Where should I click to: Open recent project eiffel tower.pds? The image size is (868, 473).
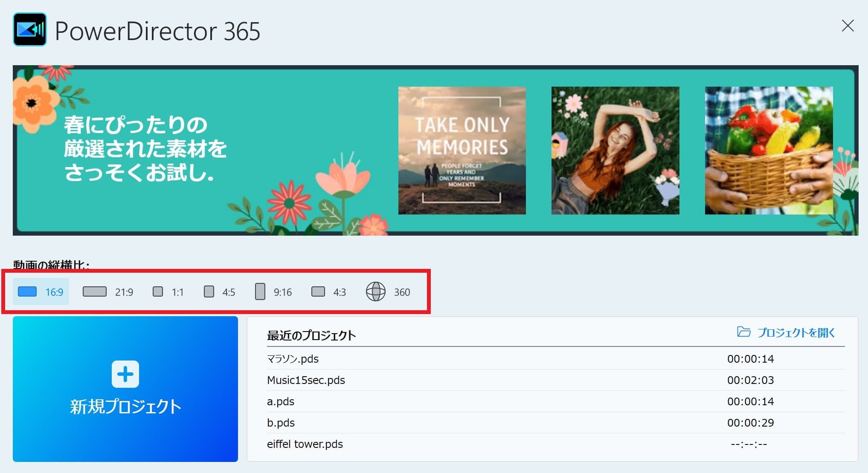(305, 444)
